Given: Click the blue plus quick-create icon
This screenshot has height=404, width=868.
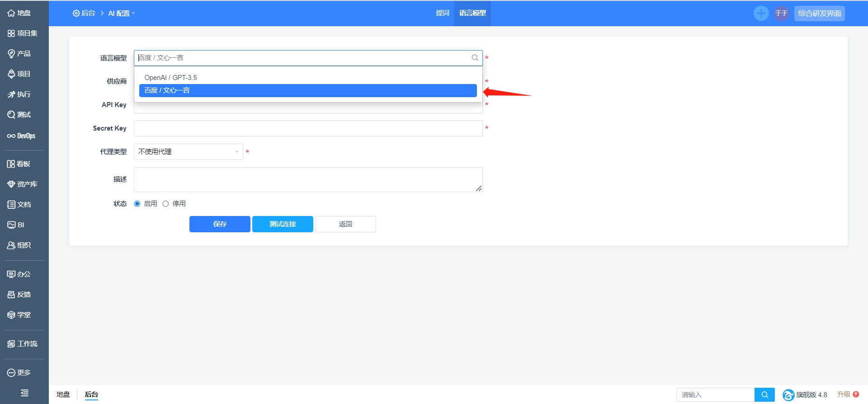Looking at the screenshot, I should pyautogui.click(x=761, y=13).
